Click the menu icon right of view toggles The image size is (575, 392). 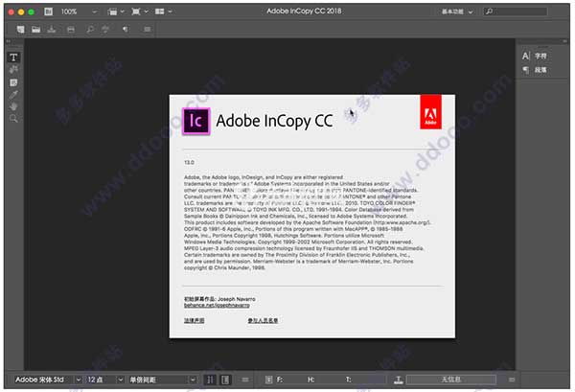245,380
